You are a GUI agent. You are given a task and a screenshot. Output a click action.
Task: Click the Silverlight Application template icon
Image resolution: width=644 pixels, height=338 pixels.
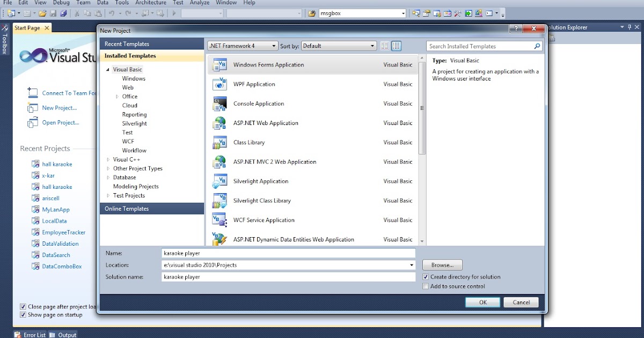click(x=219, y=181)
